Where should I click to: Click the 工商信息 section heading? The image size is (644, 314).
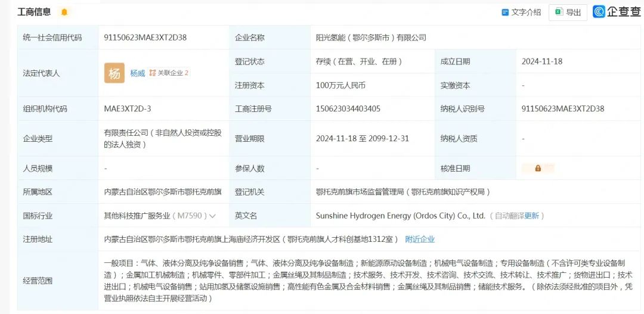pos(34,12)
